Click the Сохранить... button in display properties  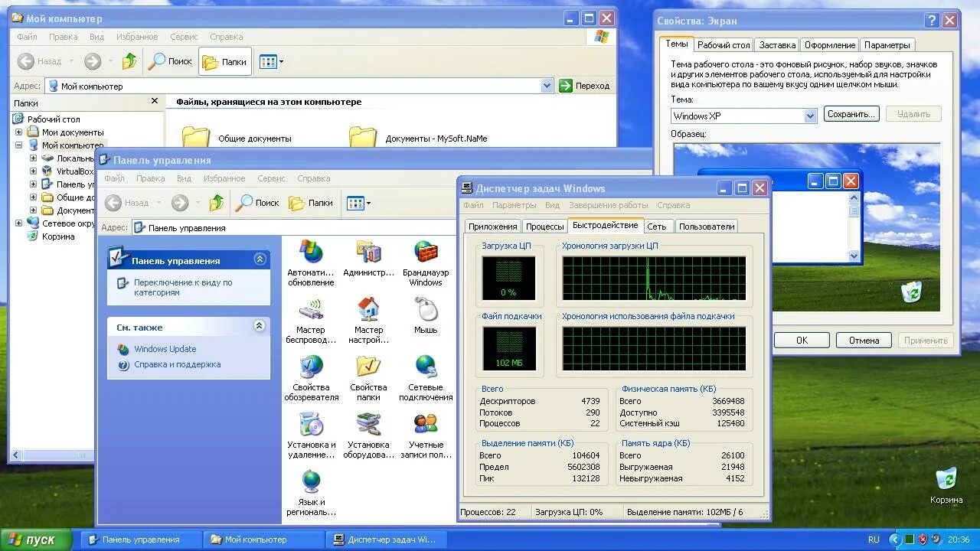coord(851,114)
